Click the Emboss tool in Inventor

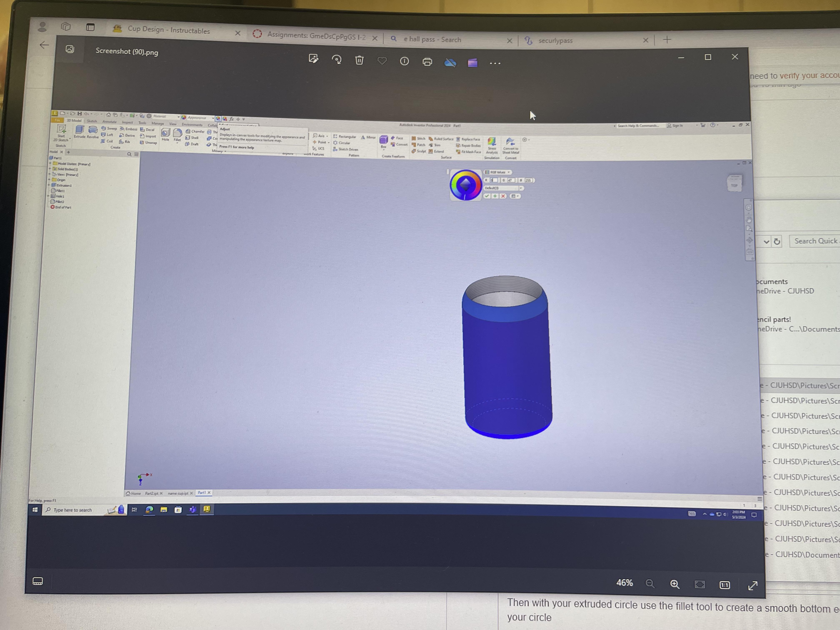(128, 129)
